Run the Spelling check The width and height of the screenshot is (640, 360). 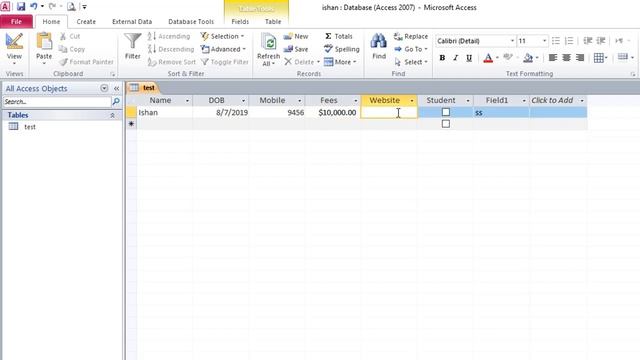coord(342,49)
